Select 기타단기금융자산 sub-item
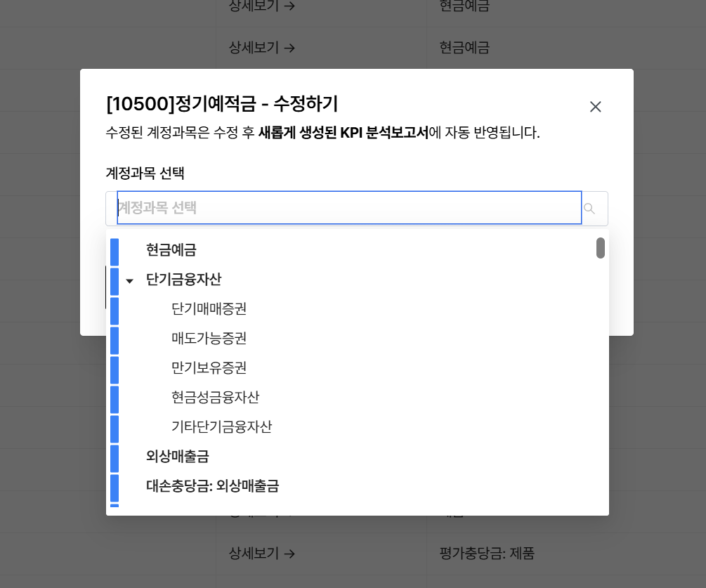The height and width of the screenshot is (588, 706). click(x=221, y=426)
